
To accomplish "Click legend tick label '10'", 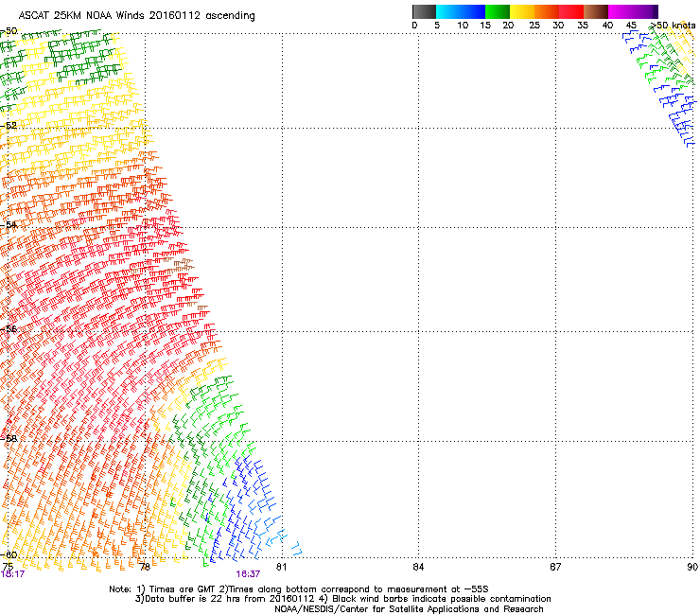I will 463,26.
